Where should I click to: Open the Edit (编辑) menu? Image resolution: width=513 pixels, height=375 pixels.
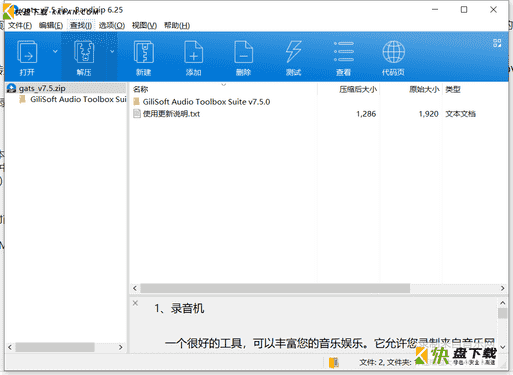click(x=51, y=26)
